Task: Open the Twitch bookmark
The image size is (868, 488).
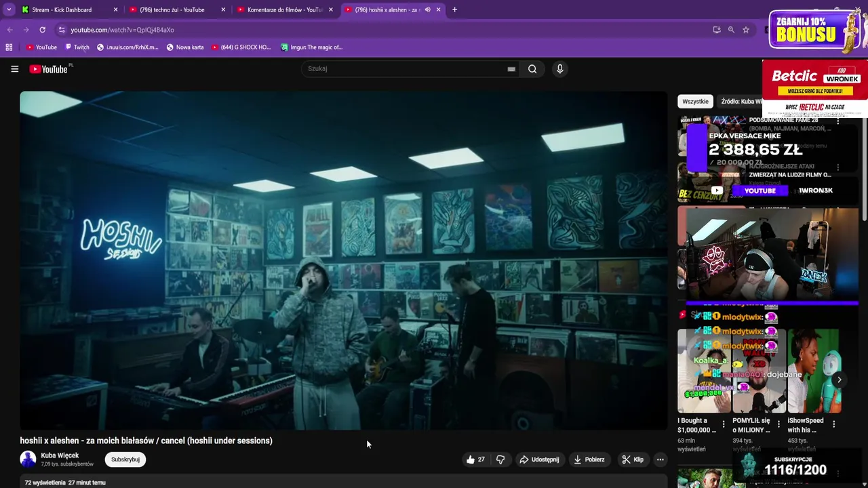Action: 77,47
